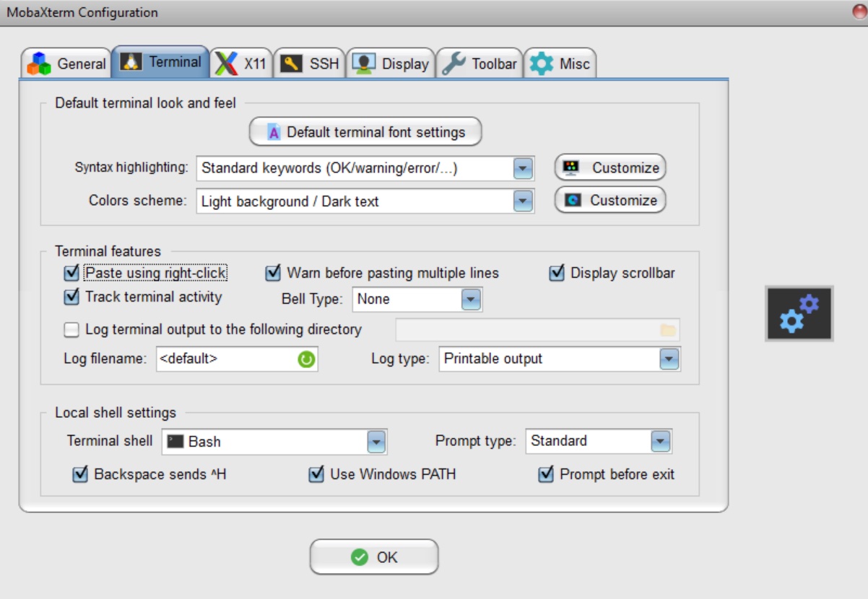
Task: Click green reset icon in Log filename
Action: 307,359
